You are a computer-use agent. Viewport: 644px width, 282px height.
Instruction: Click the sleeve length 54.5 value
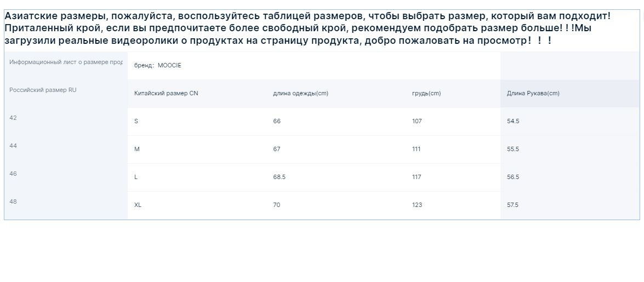point(513,122)
